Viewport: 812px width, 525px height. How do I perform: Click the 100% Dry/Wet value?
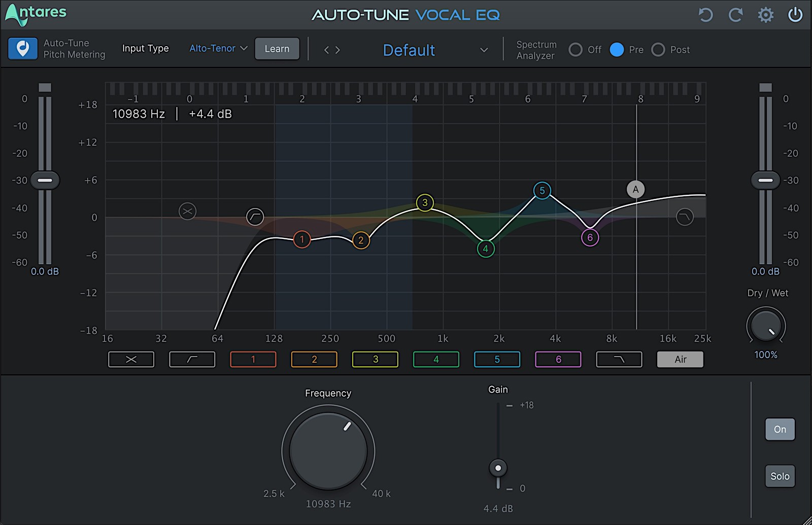tap(765, 355)
